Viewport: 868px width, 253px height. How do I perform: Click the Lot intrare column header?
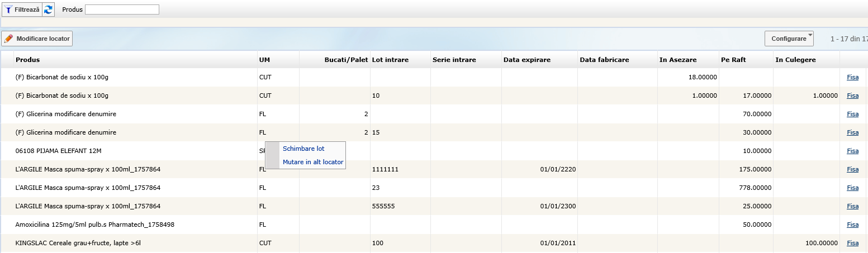(x=390, y=60)
